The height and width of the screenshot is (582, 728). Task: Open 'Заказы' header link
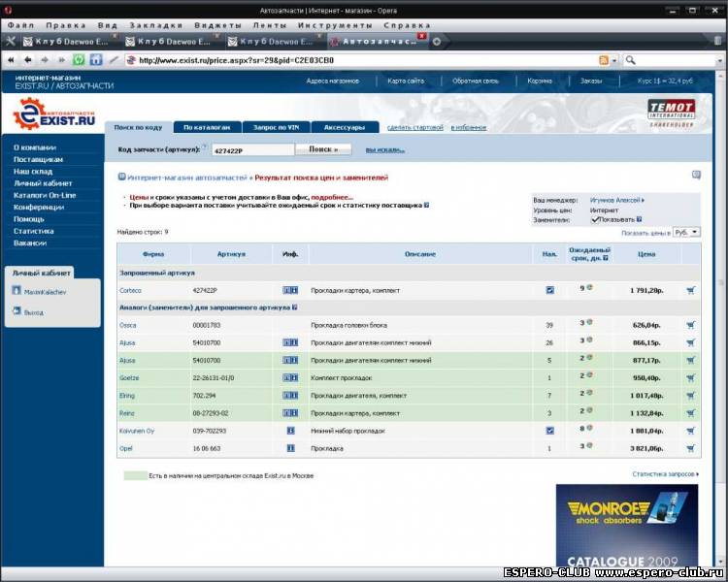(591, 81)
